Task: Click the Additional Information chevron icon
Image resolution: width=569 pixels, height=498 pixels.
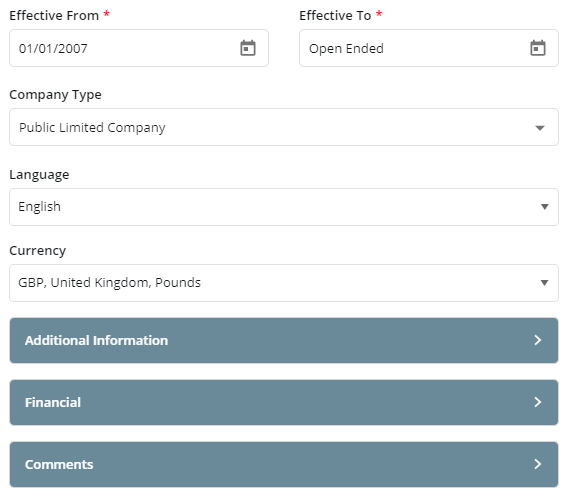Action: (x=537, y=340)
